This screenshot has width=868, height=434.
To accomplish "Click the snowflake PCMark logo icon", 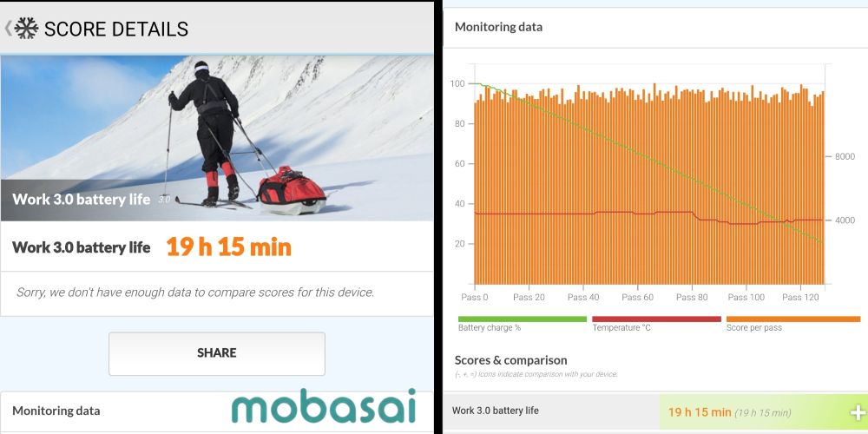I will pos(27,29).
